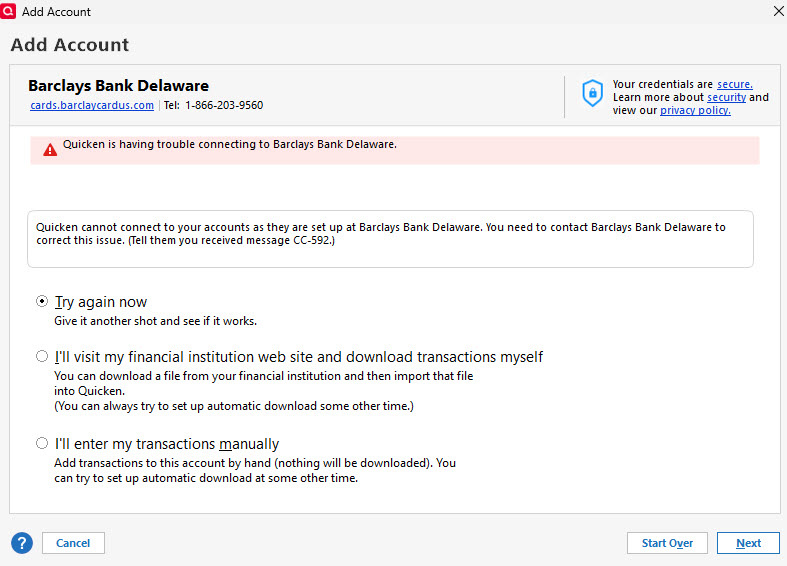Image resolution: width=787 pixels, height=566 pixels.
Task: Open the "secure" credentials link
Action: (734, 84)
